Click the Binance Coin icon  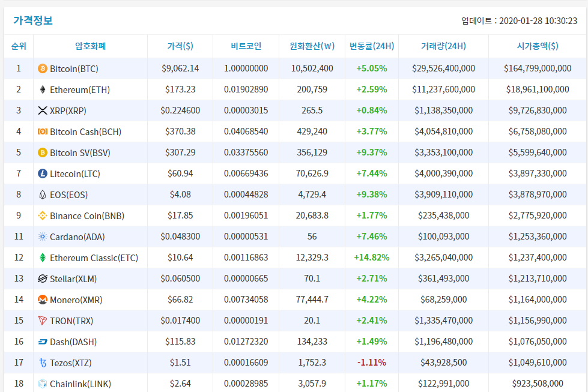[x=43, y=216]
